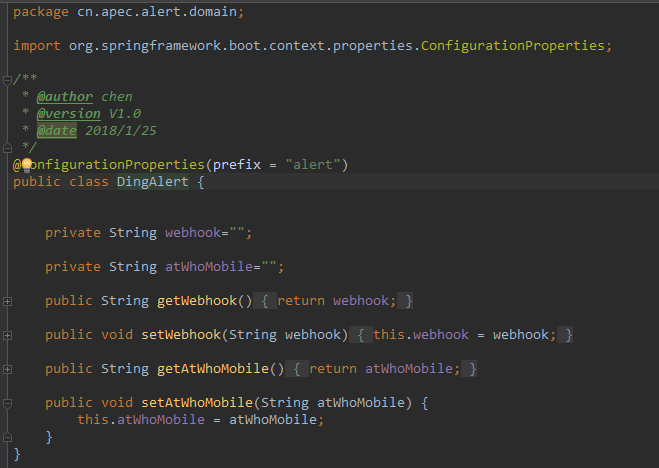659x468 pixels.
Task: Collapse the Javadoc comment block
Action: pos(7,79)
